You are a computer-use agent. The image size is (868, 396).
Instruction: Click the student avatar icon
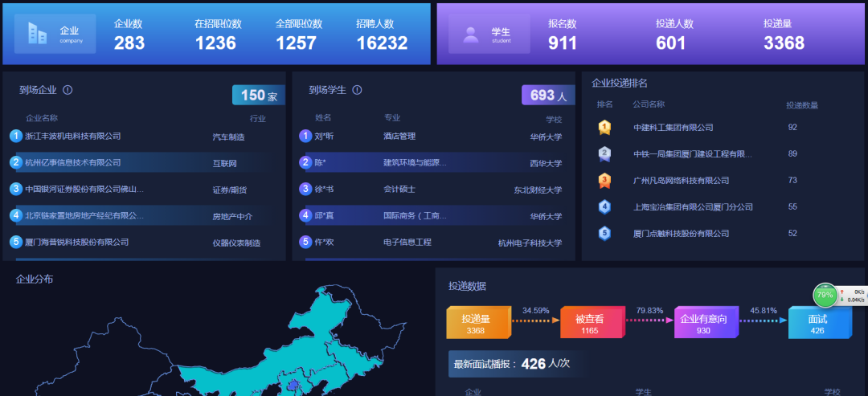tap(470, 35)
